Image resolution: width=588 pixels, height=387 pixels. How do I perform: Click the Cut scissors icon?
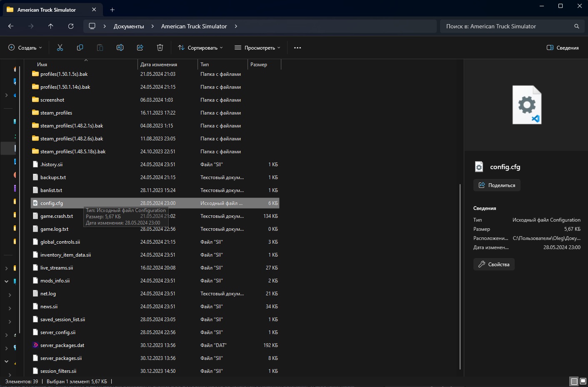[x=60, y=48]
